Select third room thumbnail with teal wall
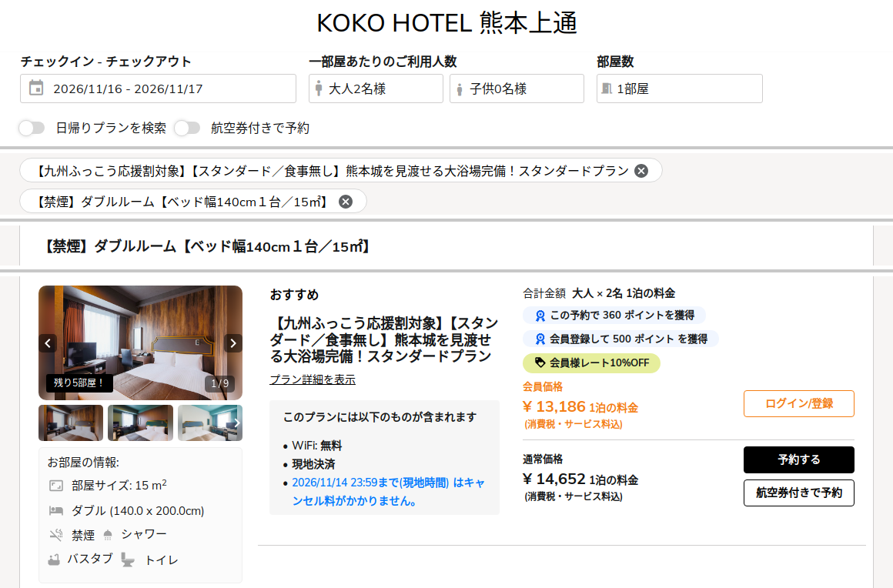The image size is (893, 588). coord(210,423)
